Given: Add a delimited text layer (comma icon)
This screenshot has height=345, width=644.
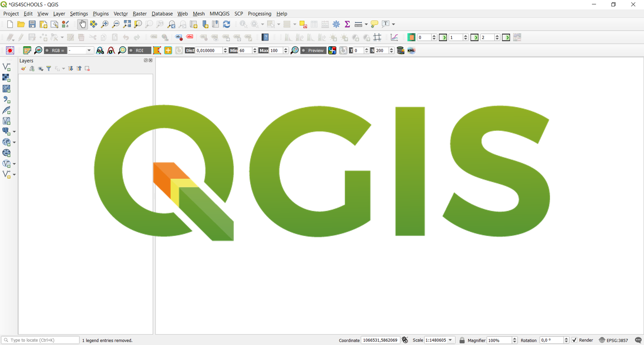Looking at the screenshot, I should click(x=6, y=100).
